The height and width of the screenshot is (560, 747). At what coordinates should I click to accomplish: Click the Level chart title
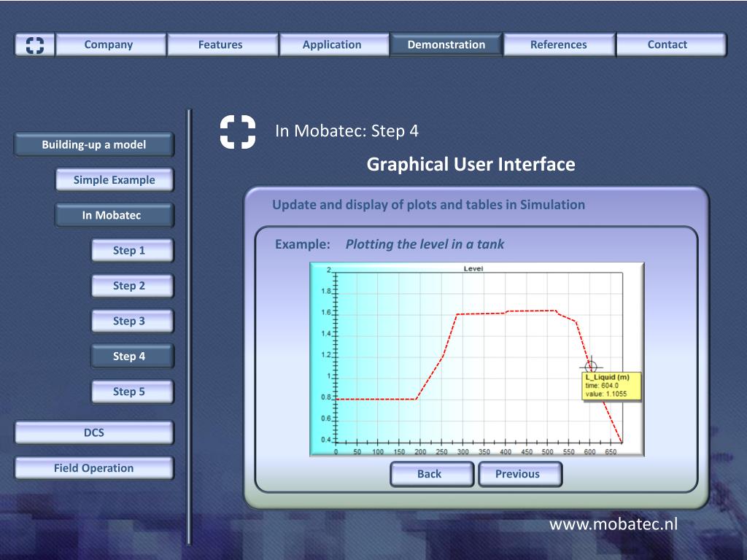(473, 268)
